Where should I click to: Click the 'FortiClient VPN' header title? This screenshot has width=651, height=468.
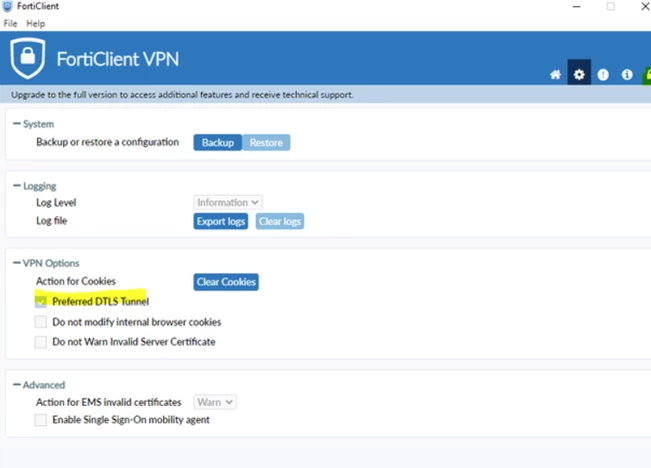pyautogui.click(x=117, y=59)
